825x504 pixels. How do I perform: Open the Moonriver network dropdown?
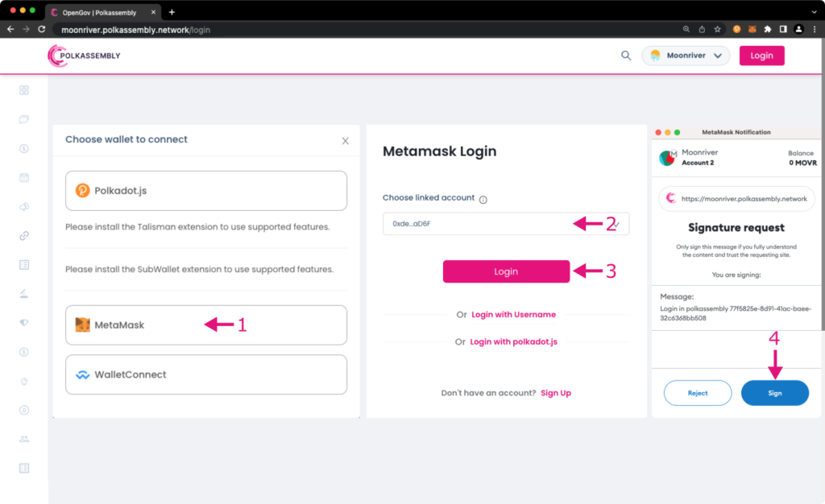pos(686,56)
